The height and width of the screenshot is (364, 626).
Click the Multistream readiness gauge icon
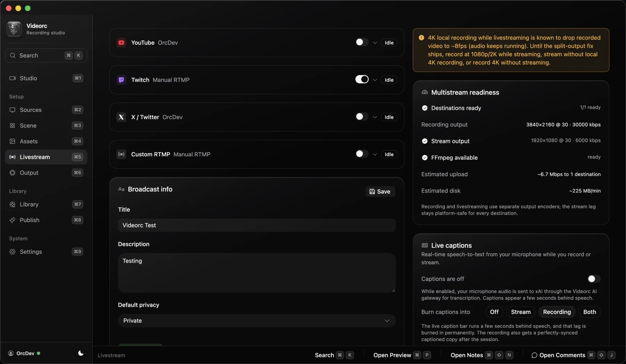[x=425, y=92]
